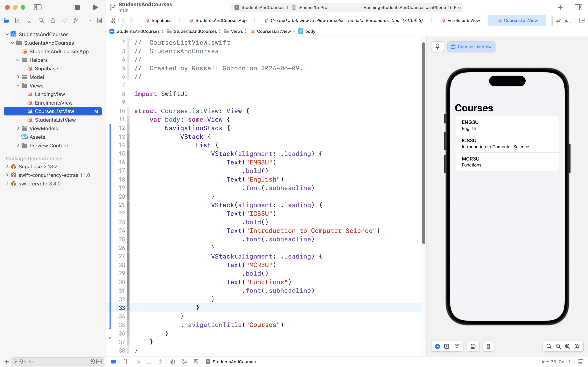Click the Stop button in the toolbar
This screenshot has width=588, height=367.
pyautogui.click(x=77, y=7)
